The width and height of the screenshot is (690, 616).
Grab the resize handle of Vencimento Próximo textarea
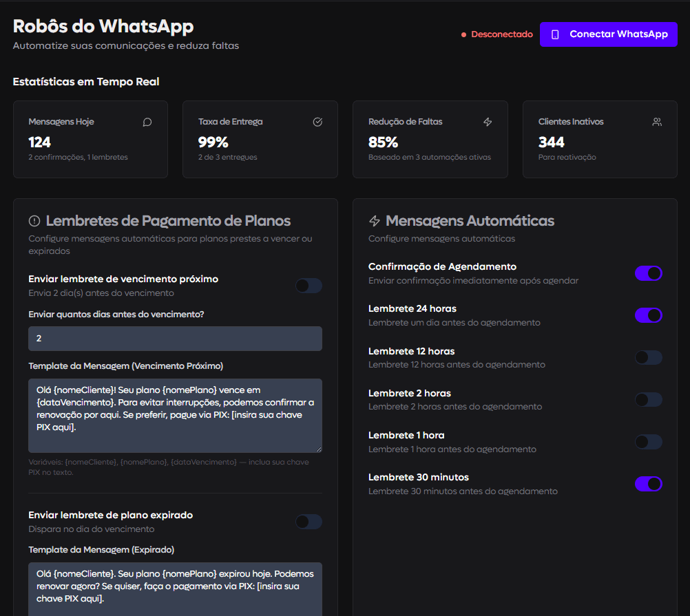(319, 449)
